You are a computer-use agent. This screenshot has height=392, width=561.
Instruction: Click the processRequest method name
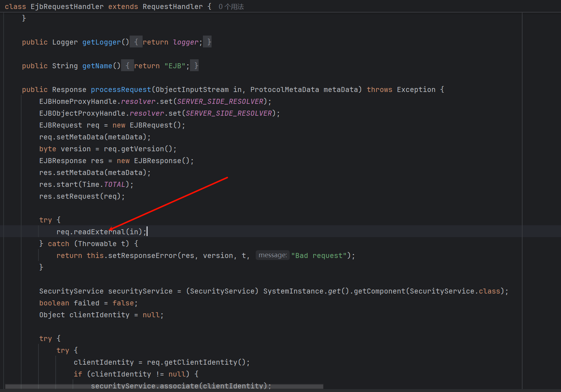[121, 89]
